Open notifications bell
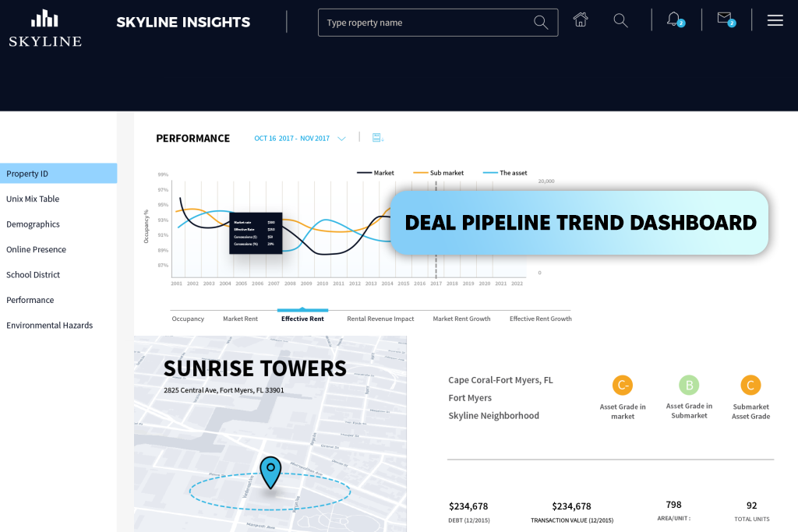The height and width of the screenshot is (532, 798). pos(675,19)
